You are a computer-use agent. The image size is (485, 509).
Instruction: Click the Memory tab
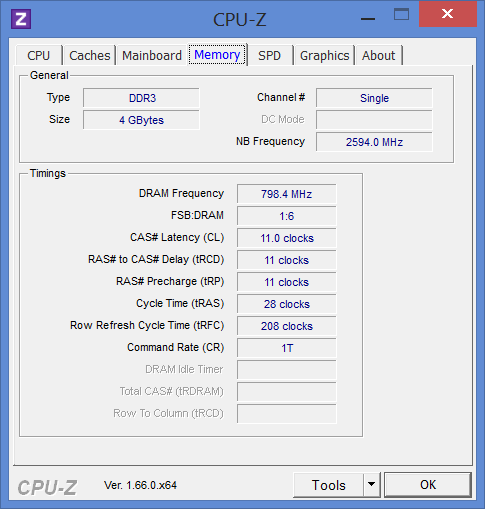coord(217,54)
